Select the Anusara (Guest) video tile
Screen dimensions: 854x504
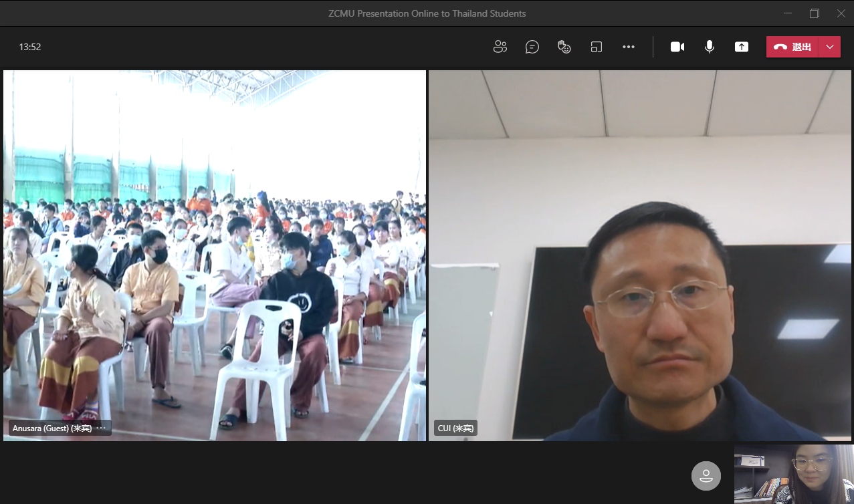tap(215, 255)
